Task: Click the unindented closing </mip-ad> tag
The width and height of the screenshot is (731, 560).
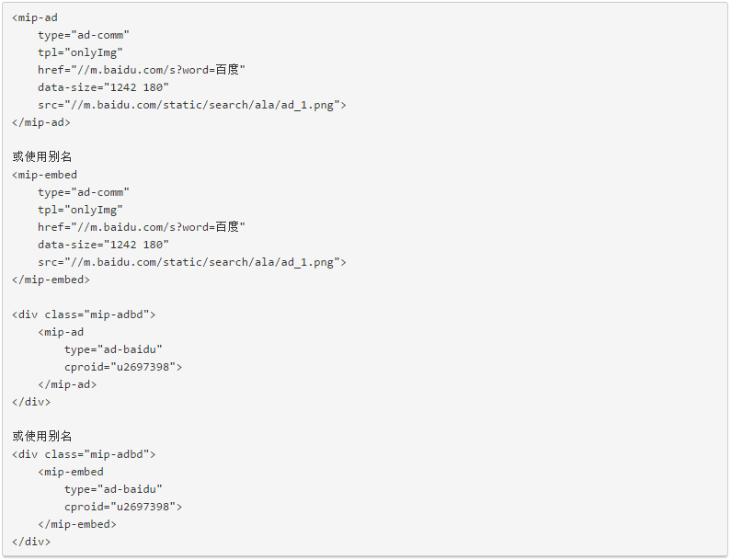Action: 41,122
